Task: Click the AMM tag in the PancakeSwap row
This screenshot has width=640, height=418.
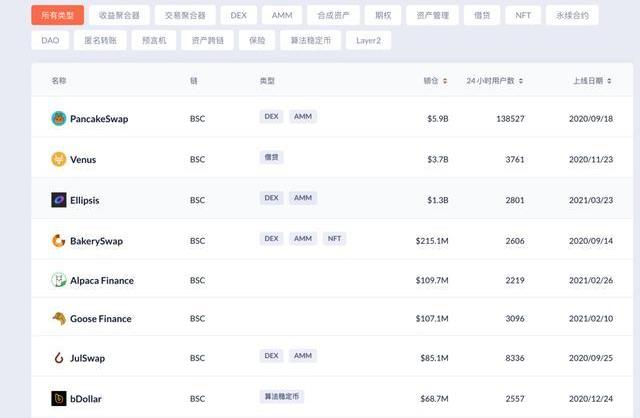Action: pyautogui.click(x=303, y=116)
